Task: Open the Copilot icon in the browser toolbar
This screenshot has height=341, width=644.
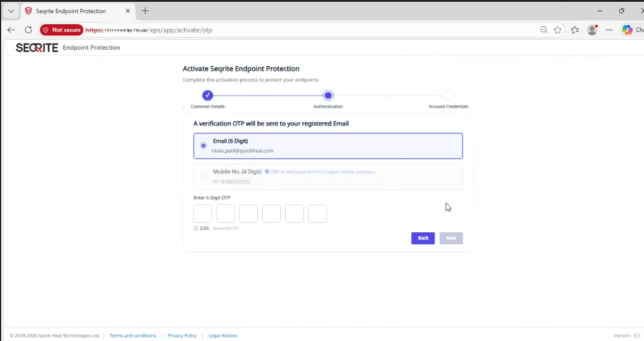Action: (x=627, y=30)
